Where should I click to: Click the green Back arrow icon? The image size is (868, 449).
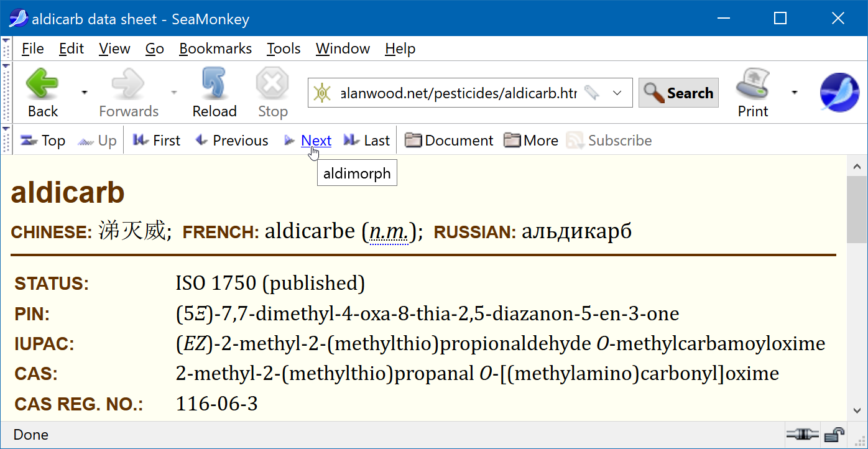(42, 84)
